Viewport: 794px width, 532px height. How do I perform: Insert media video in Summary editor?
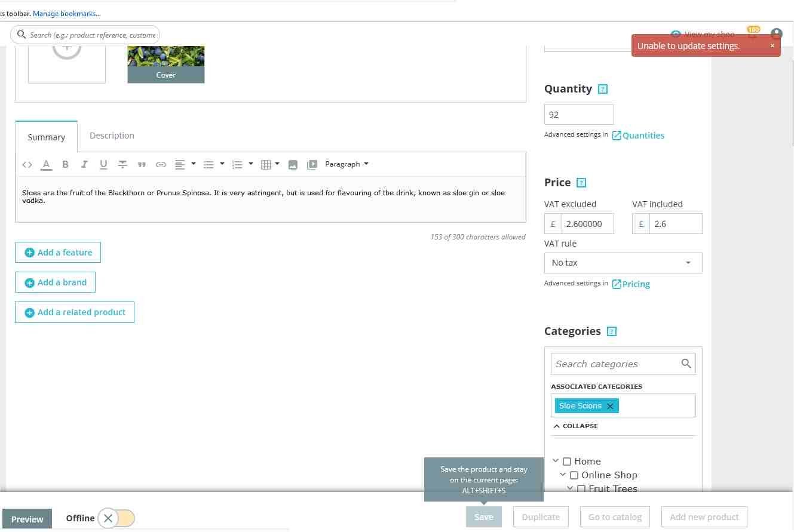click(x=312, y=165)
